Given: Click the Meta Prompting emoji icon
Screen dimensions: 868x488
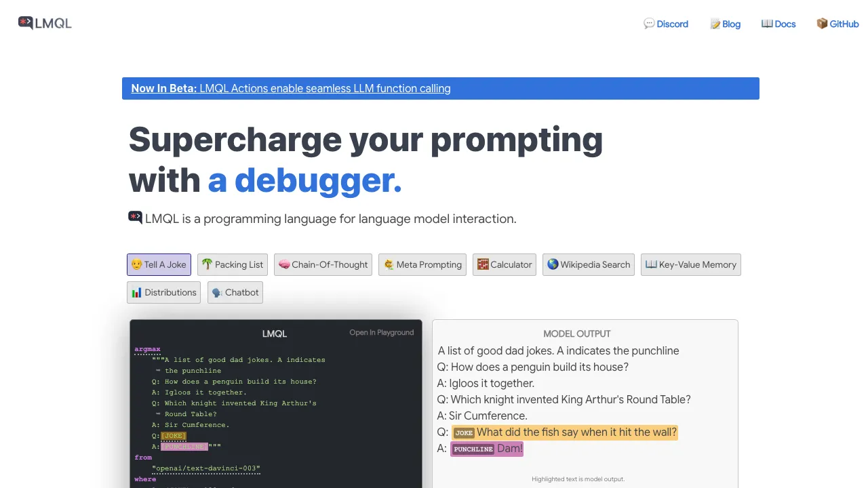Looking at the screenshot, I should pos(389,264).
